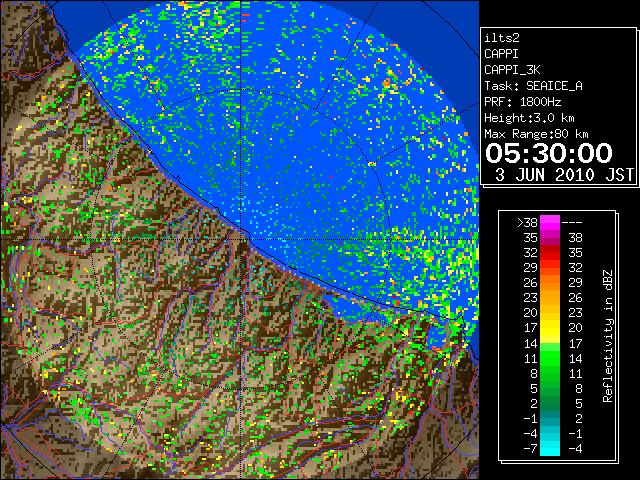Click the magenta >38 dBZ color band

pos(550,222)
